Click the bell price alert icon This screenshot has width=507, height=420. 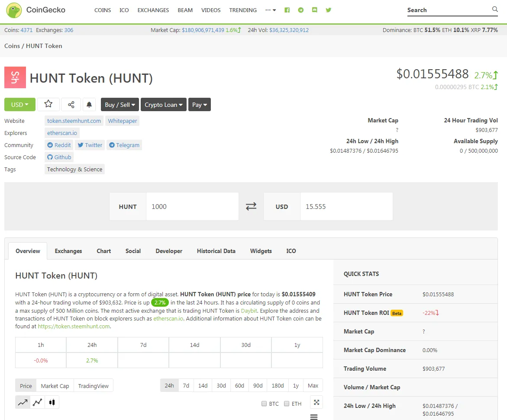pyautogui.click(x=89, y=104)
